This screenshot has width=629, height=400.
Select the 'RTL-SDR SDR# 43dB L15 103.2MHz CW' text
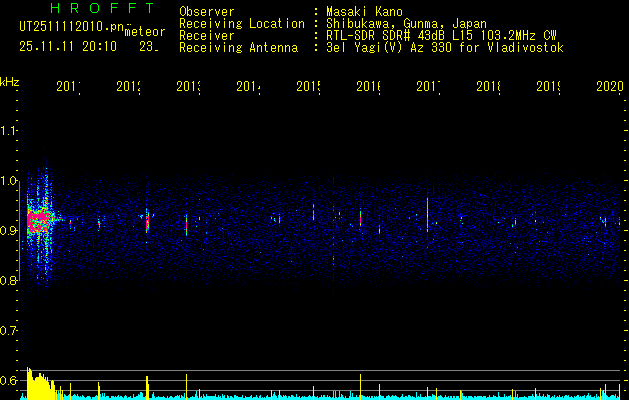(x=441, y=36)
